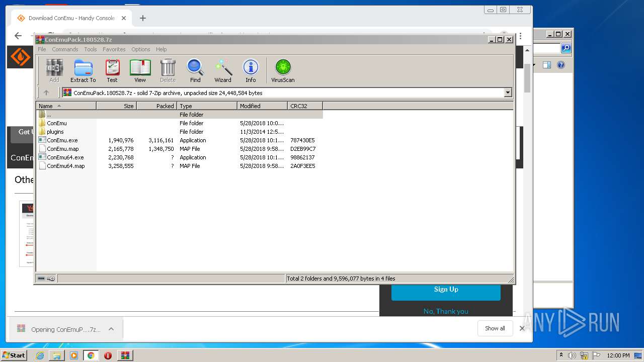Screen dimensions: 644x362
Task: Open the Help menu
Action: point(161,49)
